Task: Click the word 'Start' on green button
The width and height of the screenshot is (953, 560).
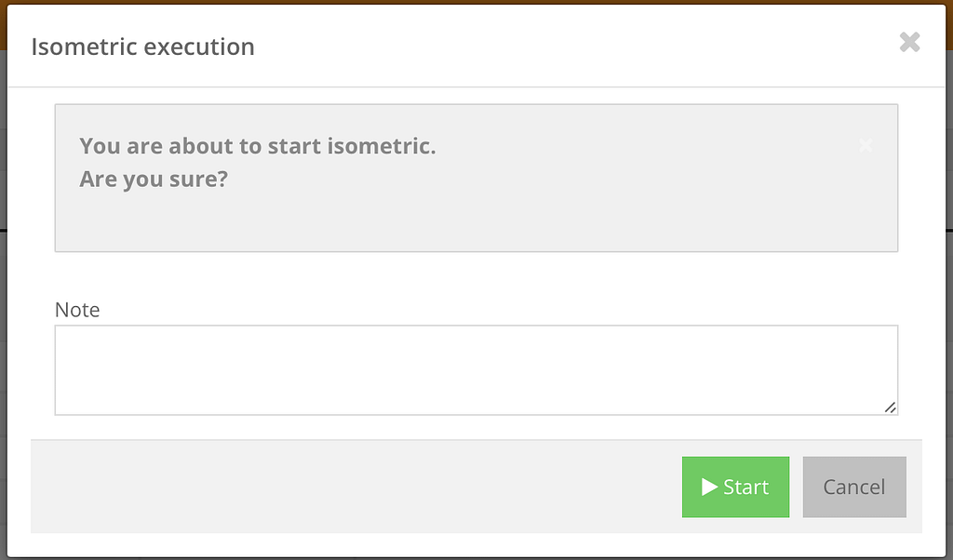Action: 745,487
